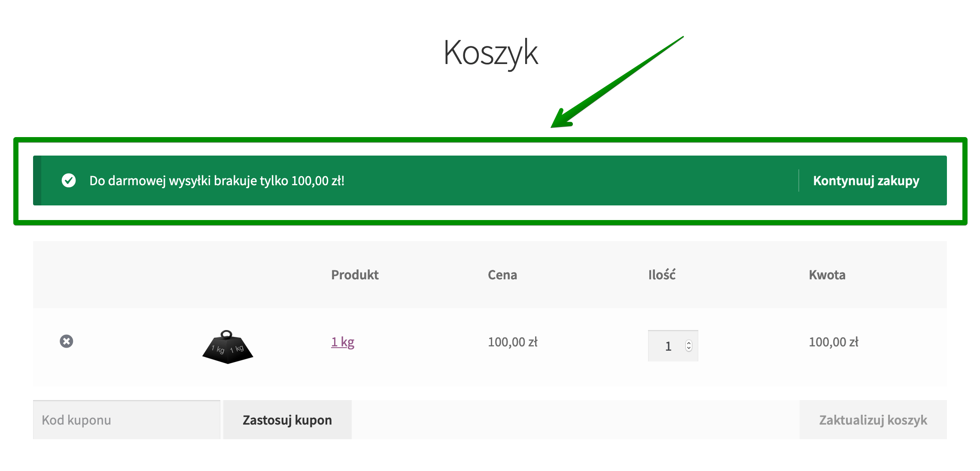This screenshot has width=980, height=471.
Task: Click the unit price 100,00 zł under Cena
Action: tap(513, 342)
